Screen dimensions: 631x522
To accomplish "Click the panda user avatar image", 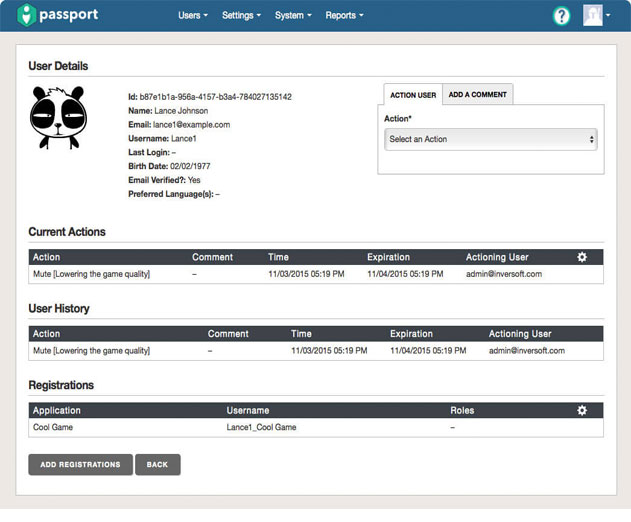I will click(59, 118).
